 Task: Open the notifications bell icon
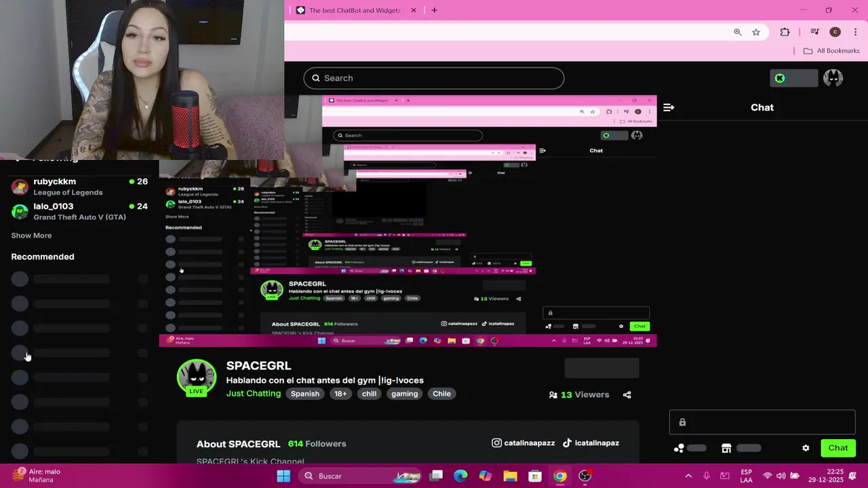pyautogui.click(x=854, y=476)
